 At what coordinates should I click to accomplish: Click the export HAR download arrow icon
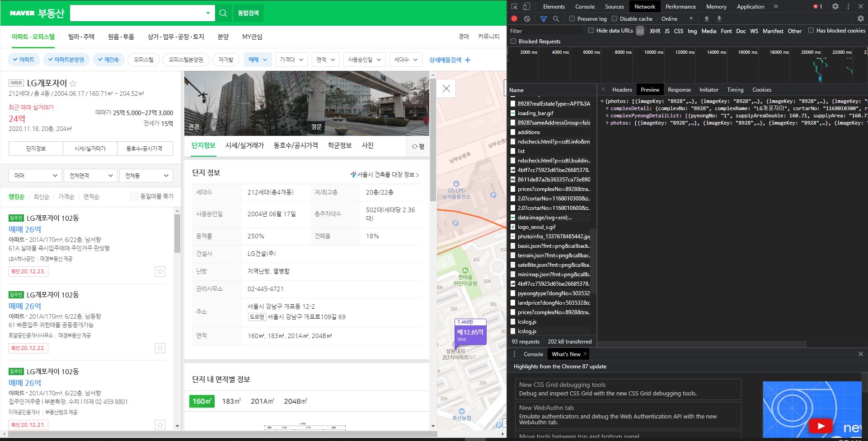click(x=719, y=19)
